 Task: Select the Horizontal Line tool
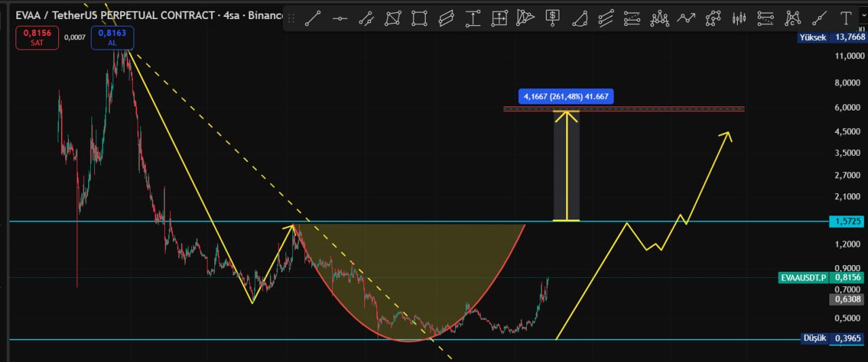pos(340,18)
